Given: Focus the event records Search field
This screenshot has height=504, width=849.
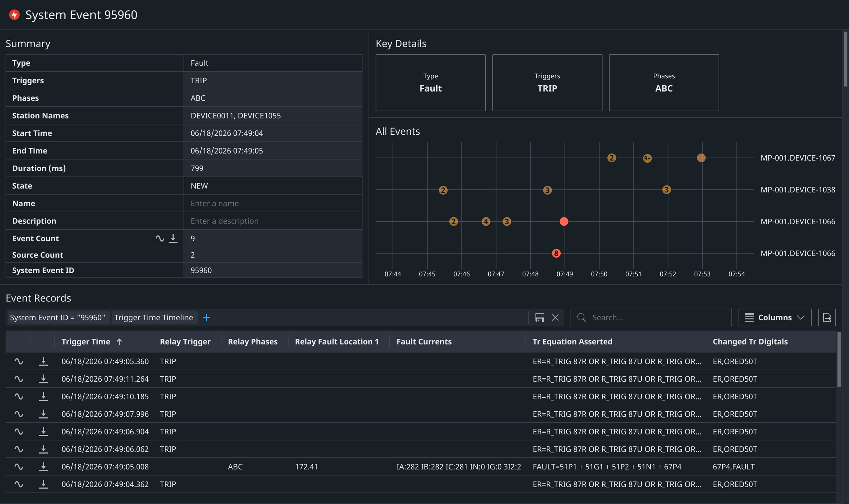Looking at the screenshot, I should click(651, 317).
